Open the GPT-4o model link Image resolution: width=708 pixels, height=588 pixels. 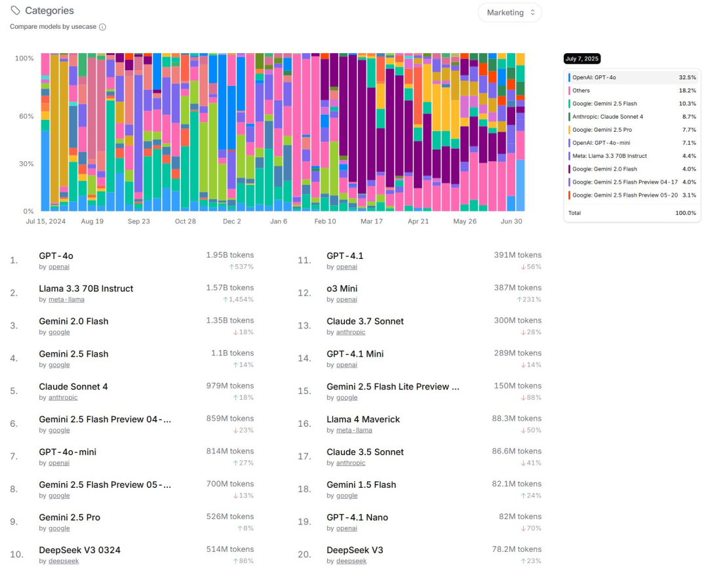tap(56, 256)
